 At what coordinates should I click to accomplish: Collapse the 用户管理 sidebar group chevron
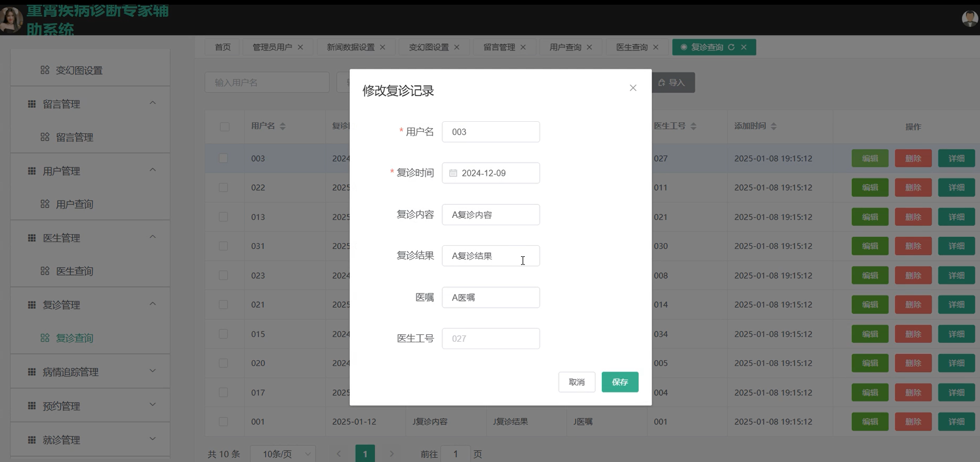tap(153, 170)
